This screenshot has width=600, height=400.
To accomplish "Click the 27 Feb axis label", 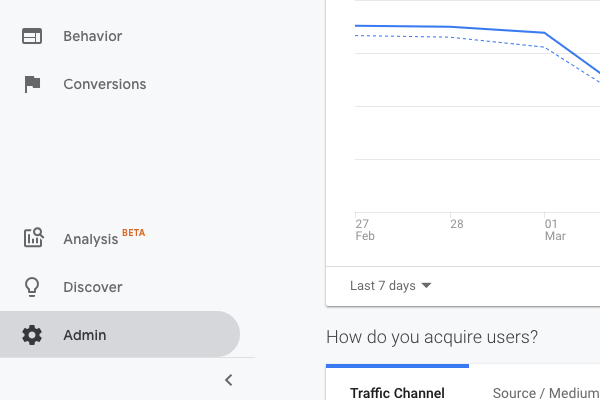I will pyautogui.click(x=362, y=230).
